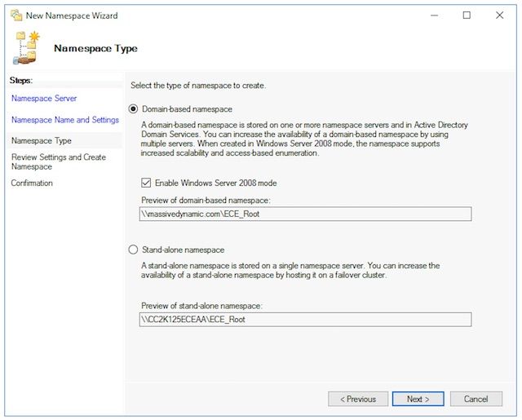Toggle Enable Windows Server 2008 mode checkbox
The image size is (522, 420).
click(146, 183)
